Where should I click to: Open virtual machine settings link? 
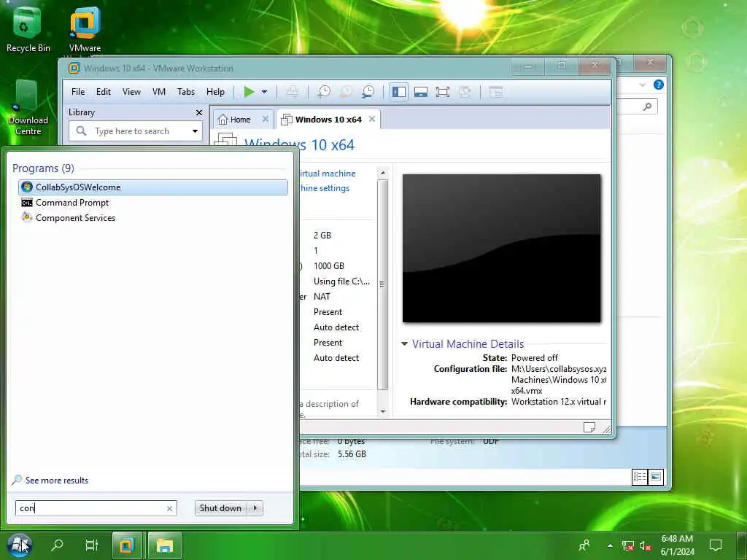click(x=325, y=188)
